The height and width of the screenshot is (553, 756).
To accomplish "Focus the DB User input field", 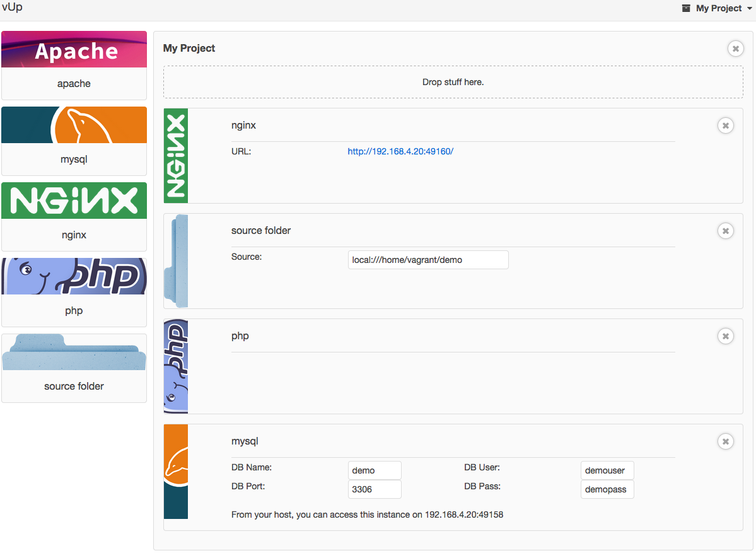I will (x=607, y=470).
